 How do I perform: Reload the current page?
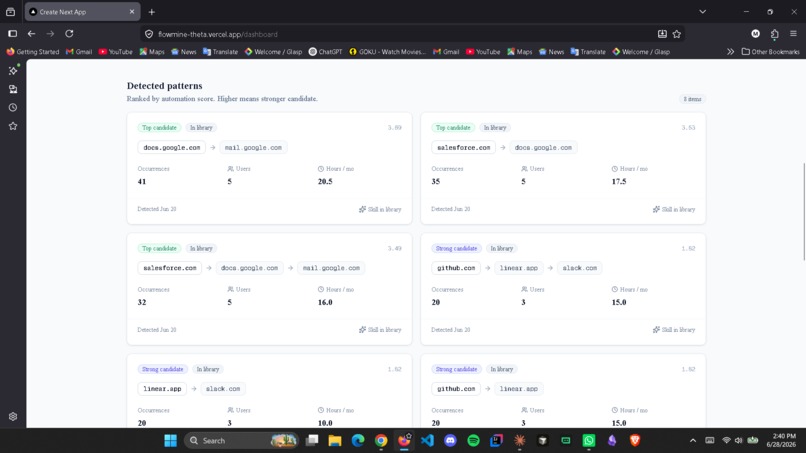[x=69, y=34]
